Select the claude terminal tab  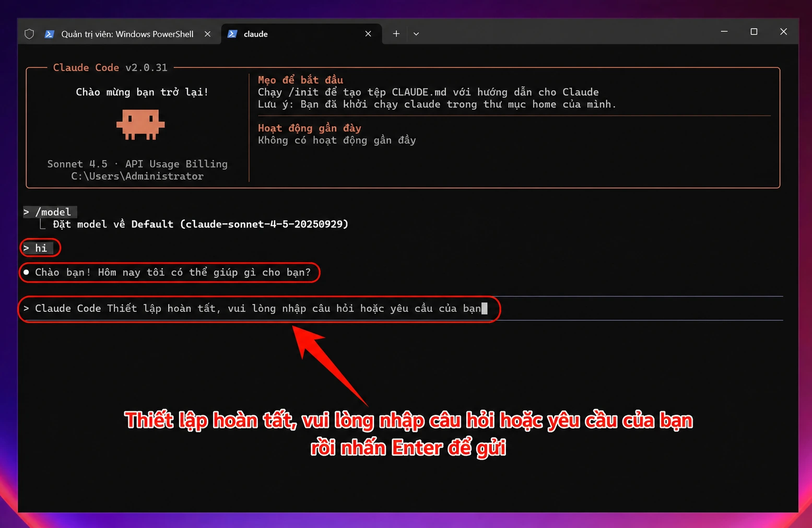(302, 34)
